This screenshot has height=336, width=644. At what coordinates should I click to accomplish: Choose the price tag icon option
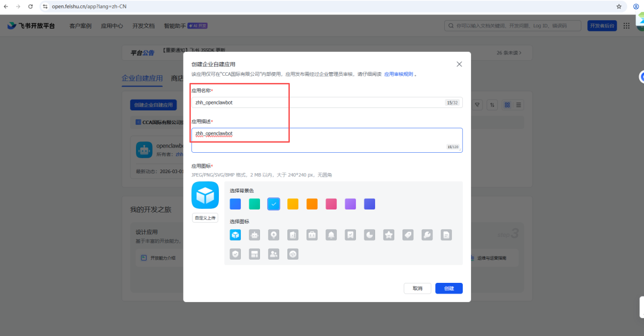click(x=408, y=235)
